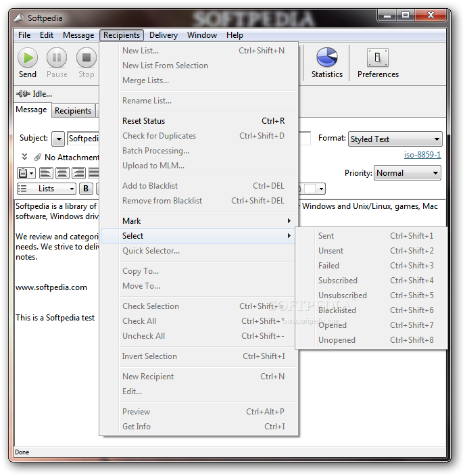
Task: Click Quick Selector... menu entry
Action: coord(198,251)
